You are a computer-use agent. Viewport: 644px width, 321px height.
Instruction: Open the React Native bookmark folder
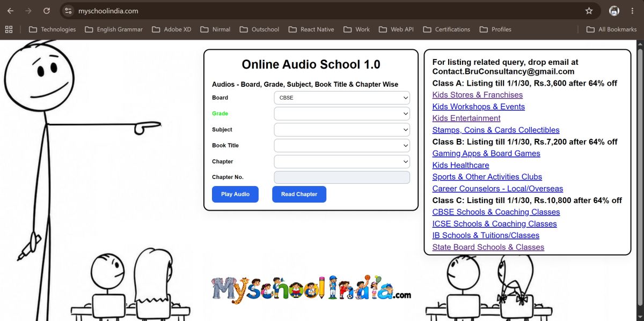pyautogui.click(x=311, y=29)
